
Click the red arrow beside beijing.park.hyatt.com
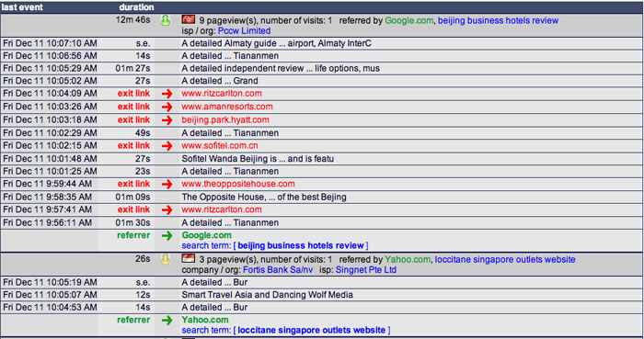click(x=167, y=120)
